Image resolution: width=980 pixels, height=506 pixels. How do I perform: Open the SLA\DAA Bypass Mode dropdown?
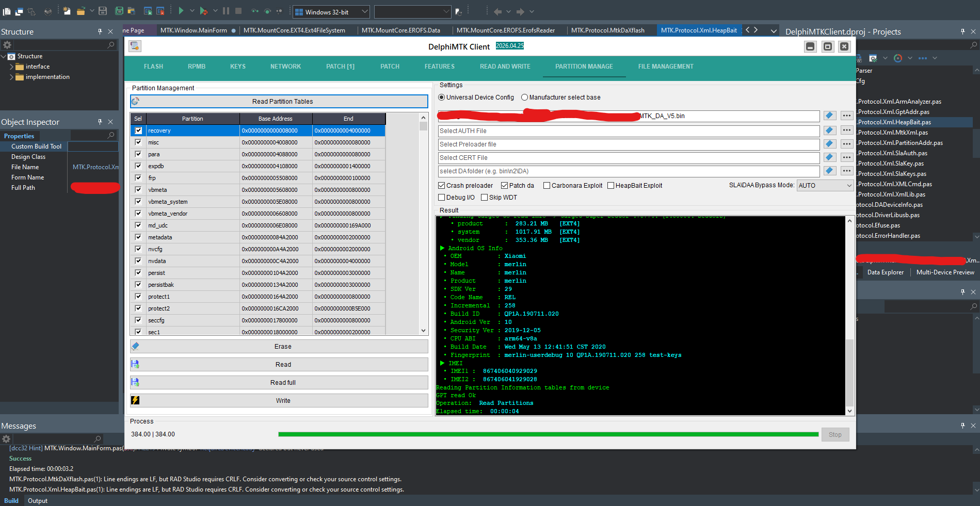825,186
